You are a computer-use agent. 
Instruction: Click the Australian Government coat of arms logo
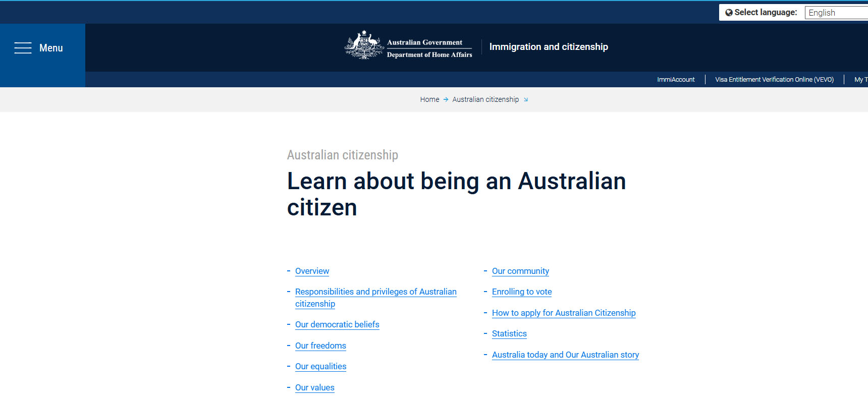pos(364,45)
